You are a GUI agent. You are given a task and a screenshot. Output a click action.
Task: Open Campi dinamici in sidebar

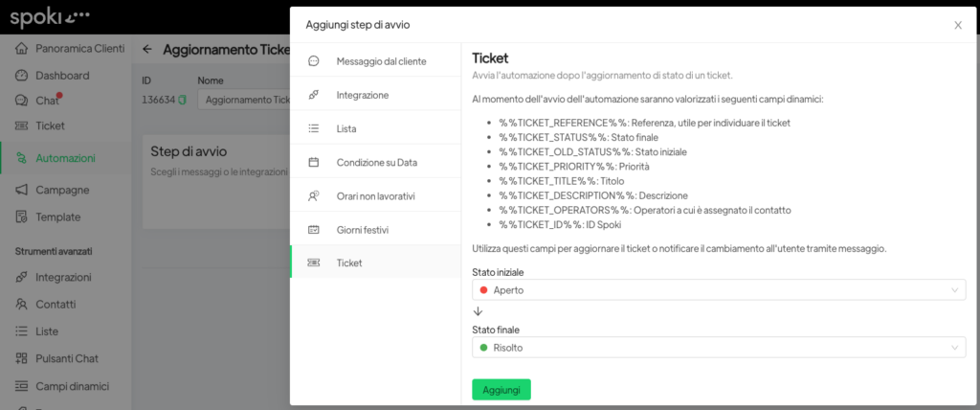coord(72,386)
